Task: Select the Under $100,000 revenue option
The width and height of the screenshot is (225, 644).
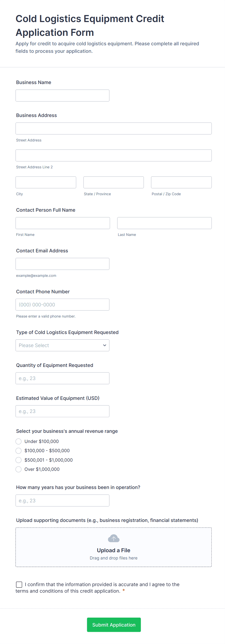Action: coord(18,441)
